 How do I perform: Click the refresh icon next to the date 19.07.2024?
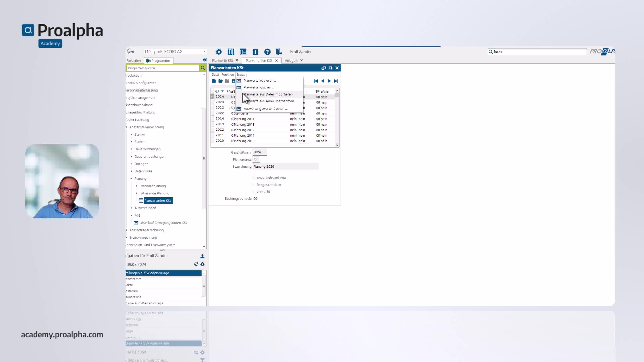[x=196, y=264]
